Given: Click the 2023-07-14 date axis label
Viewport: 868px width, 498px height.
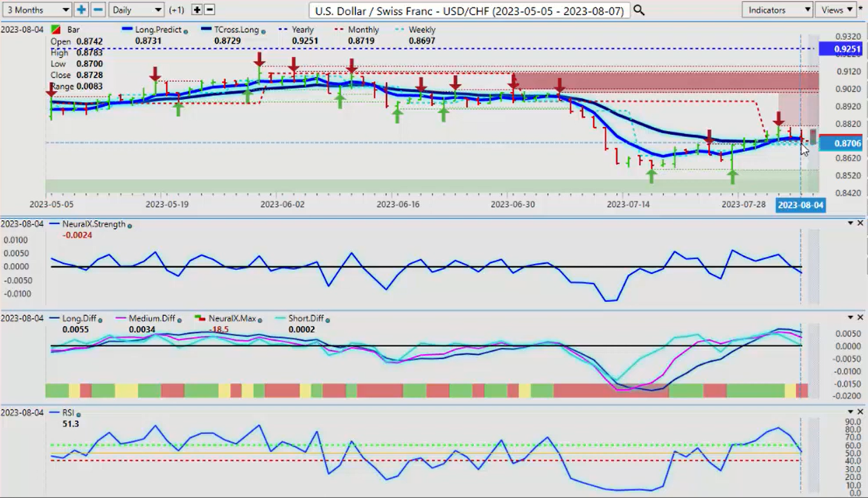Looking at the screenshot, I should tap(628, 205).
